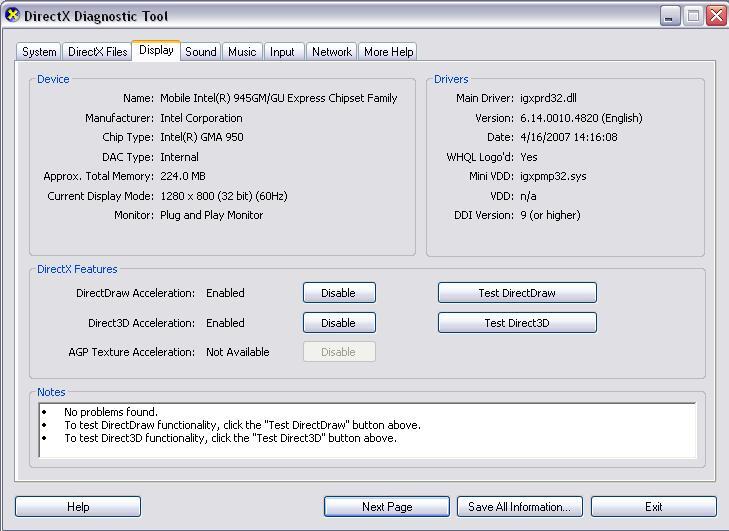Click DDI Version '9 (or higher)'

550,215
